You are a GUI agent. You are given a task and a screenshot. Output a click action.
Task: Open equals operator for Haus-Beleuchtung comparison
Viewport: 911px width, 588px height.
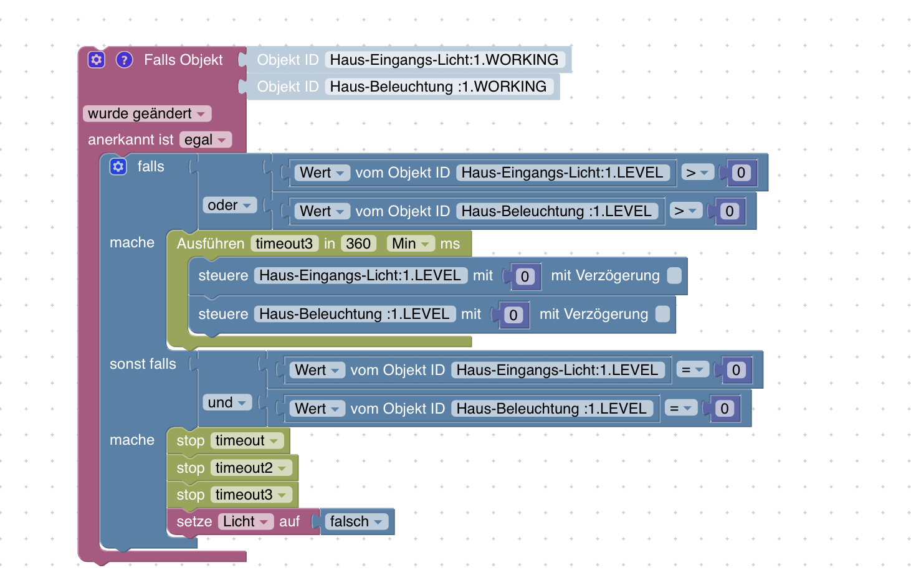click(680, 409)
